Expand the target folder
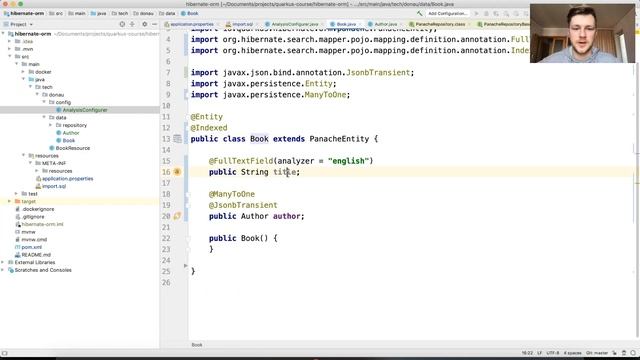Screen dimensions: 640x360 click(x=10, y=201)
